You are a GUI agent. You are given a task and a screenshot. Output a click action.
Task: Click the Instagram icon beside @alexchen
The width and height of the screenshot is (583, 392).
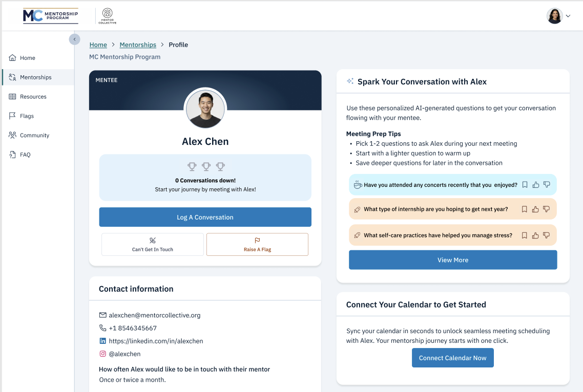click(x=103, y=354)
